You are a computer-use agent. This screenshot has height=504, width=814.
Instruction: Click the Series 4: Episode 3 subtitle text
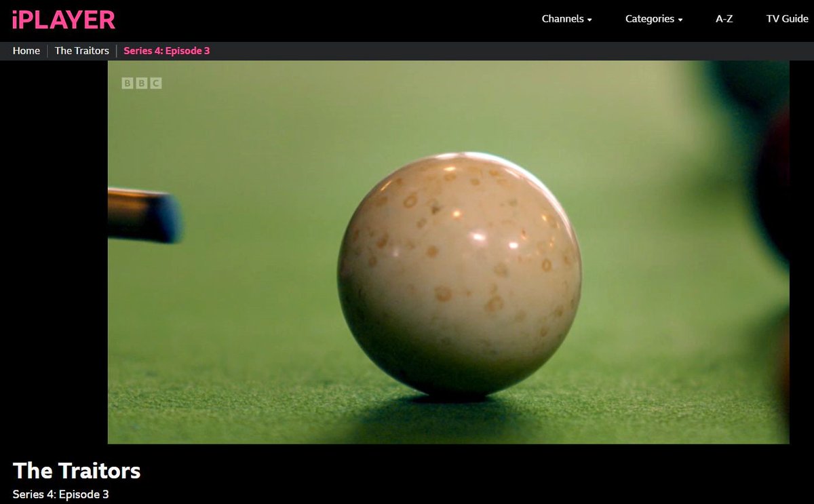60,495
